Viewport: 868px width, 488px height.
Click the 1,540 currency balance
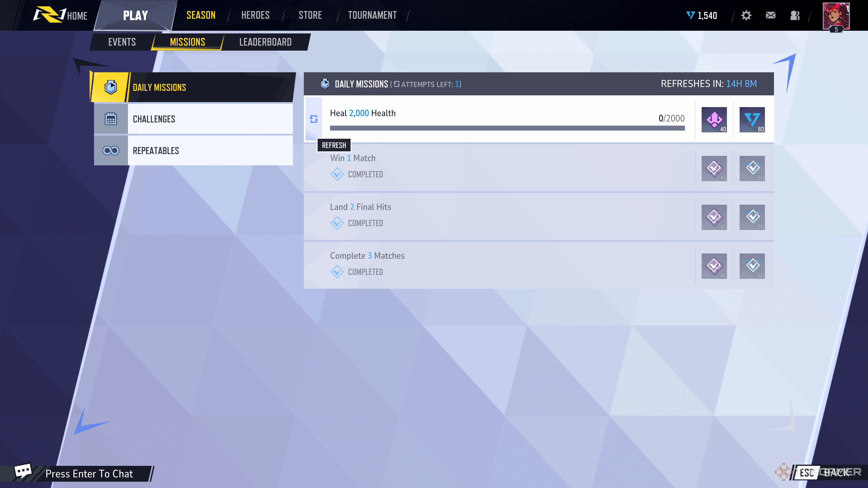click(702, 16)
